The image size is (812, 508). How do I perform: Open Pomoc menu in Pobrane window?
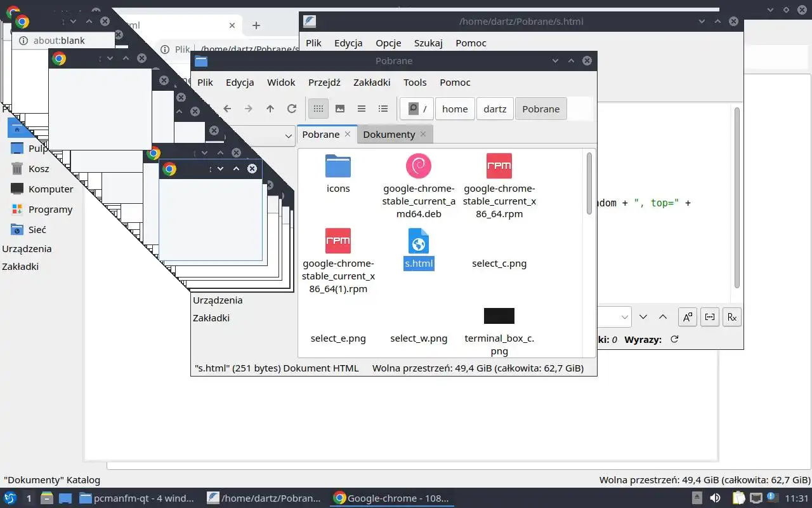[455, 82]
